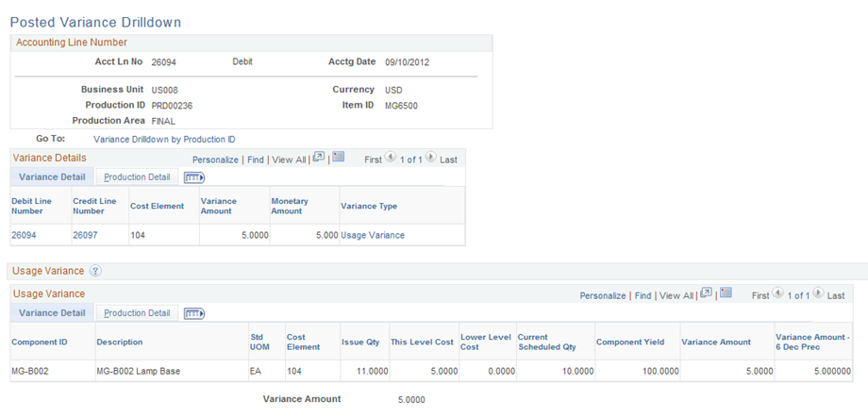The width and height of the screenshot is (868, 419).
Task: Show next row in Variance Details
Action: click(431, 158)
